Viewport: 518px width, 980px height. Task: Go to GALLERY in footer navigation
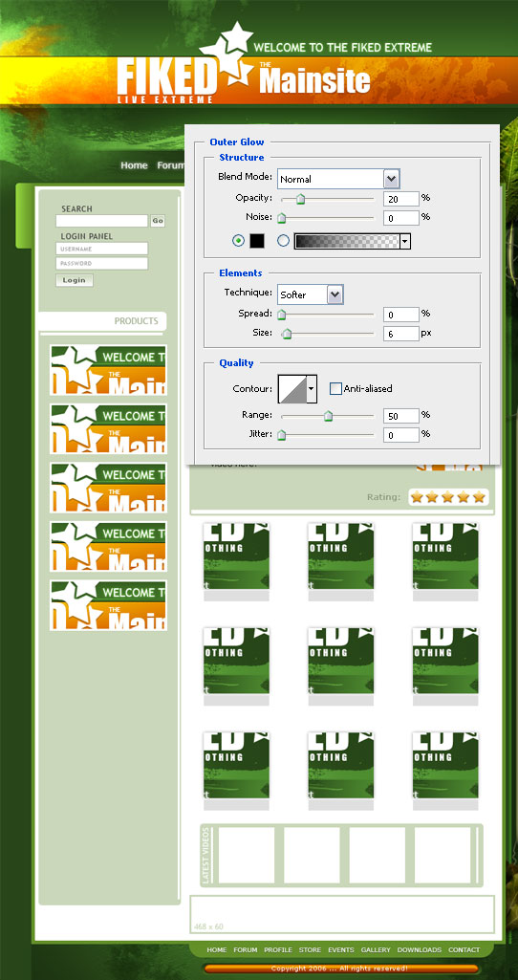pos(376,950)
